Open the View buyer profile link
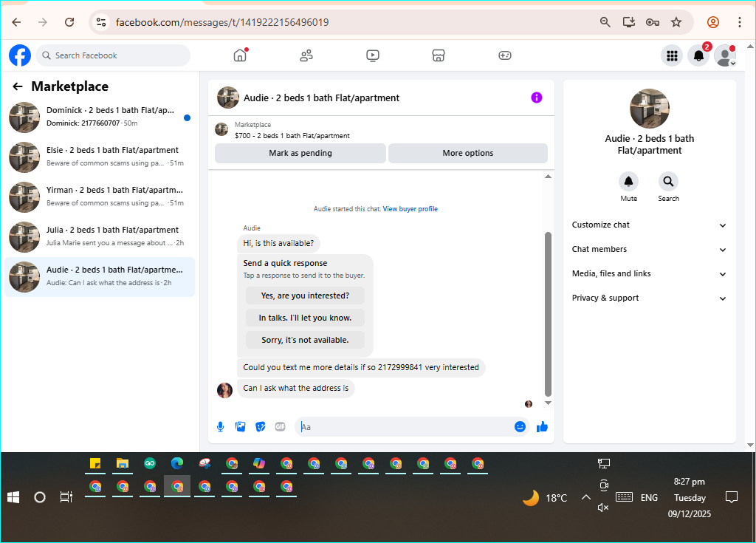This screenshot has height=543, width=756. pyautogui.click(x=410, y=209)
